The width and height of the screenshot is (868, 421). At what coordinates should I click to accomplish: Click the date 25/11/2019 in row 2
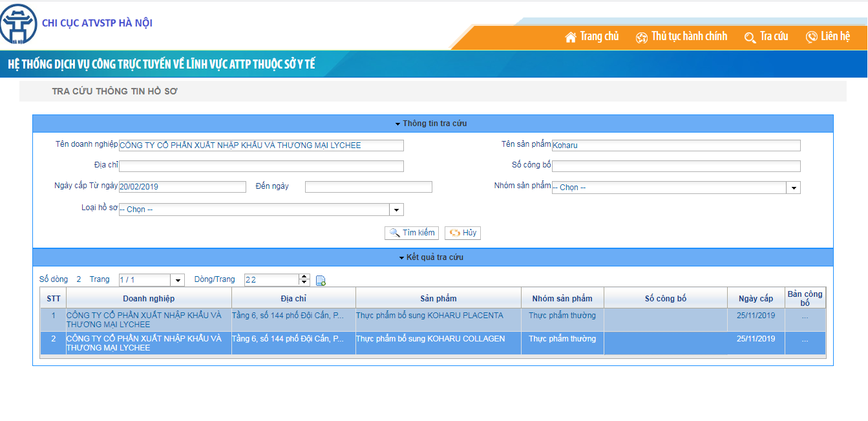756,339
